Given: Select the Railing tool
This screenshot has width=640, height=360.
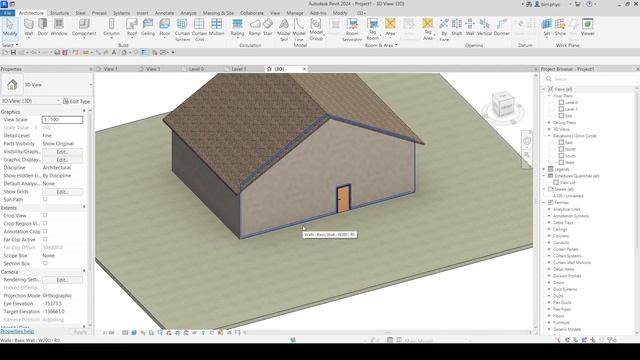Looking at the screenshot, I should [237, 27].
